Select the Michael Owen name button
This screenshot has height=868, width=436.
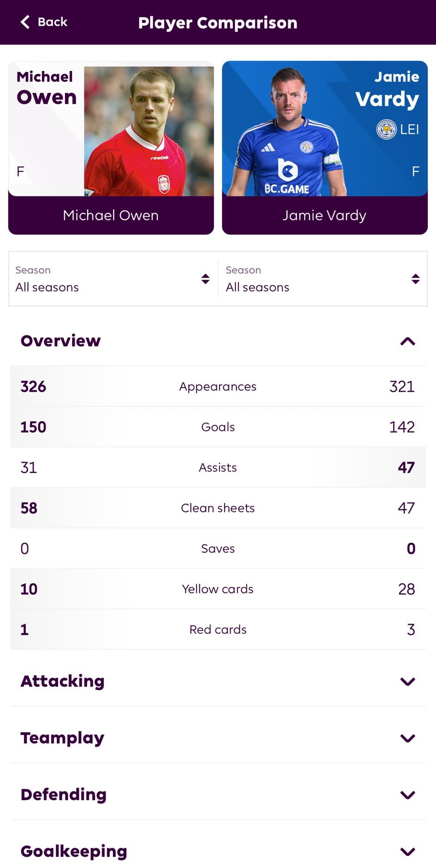(111, 215)
